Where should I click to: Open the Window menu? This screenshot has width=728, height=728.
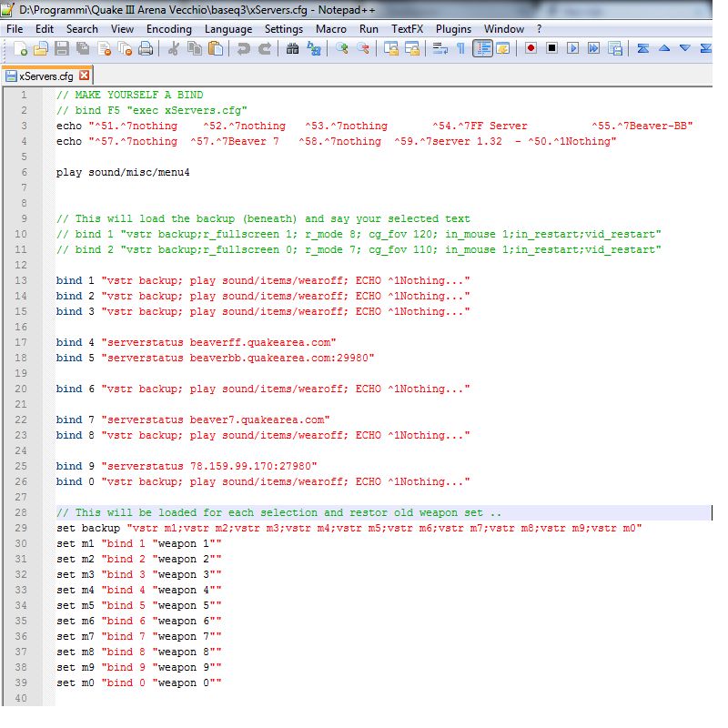(504, 29)
